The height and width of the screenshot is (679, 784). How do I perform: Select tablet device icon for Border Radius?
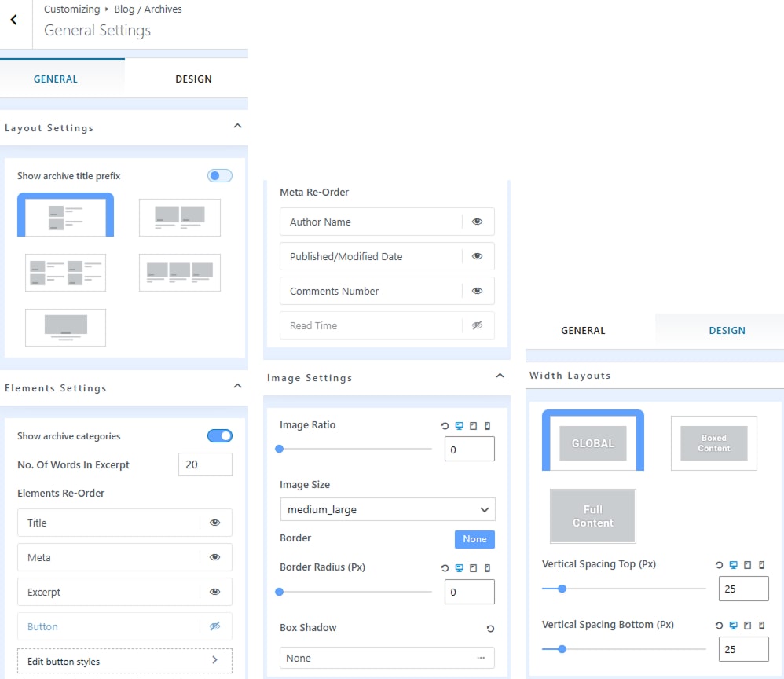(473, 568)
